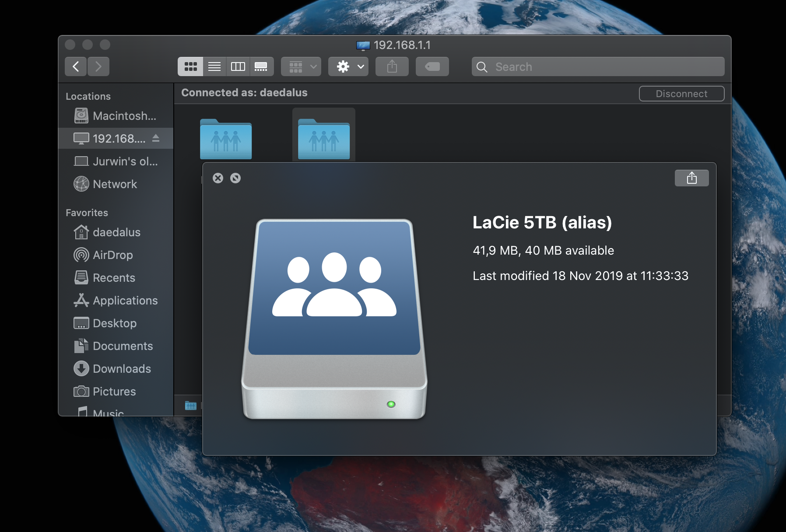Click the LaCie 5TB (alias) title
Image resolution: width=786 pixels, height=532 pixels.
coord(542,222)
